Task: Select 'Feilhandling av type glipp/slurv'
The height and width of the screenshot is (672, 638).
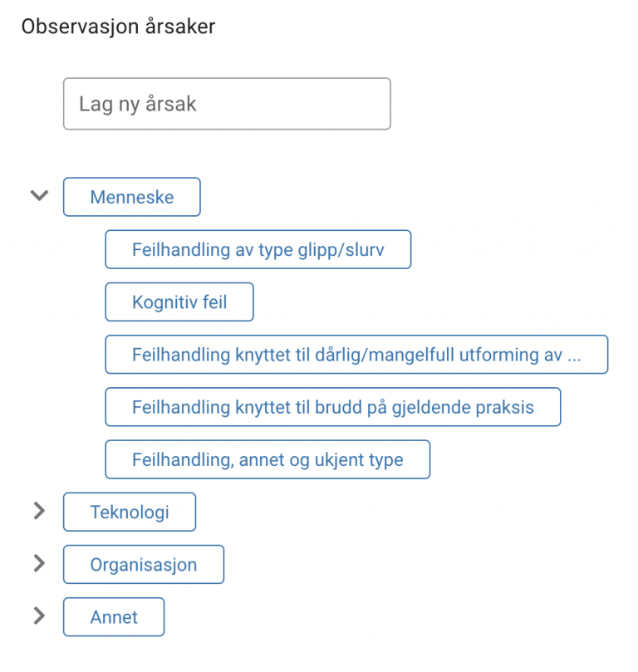Action: click(258, 250)
